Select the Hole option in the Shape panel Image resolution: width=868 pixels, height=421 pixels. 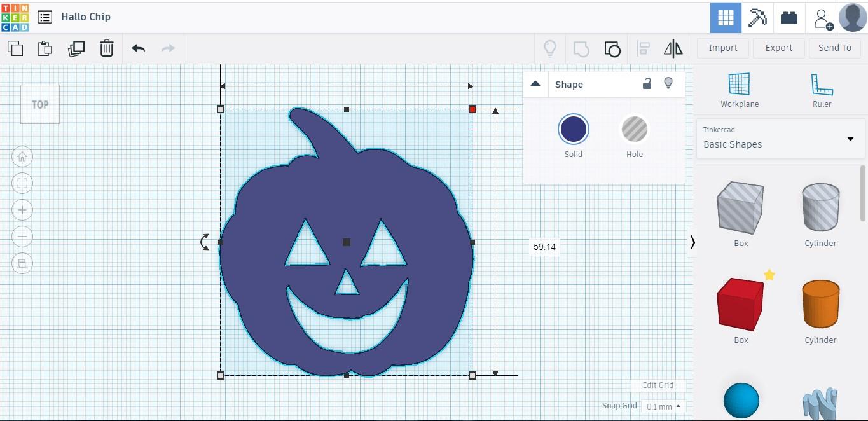pos(634,128)
